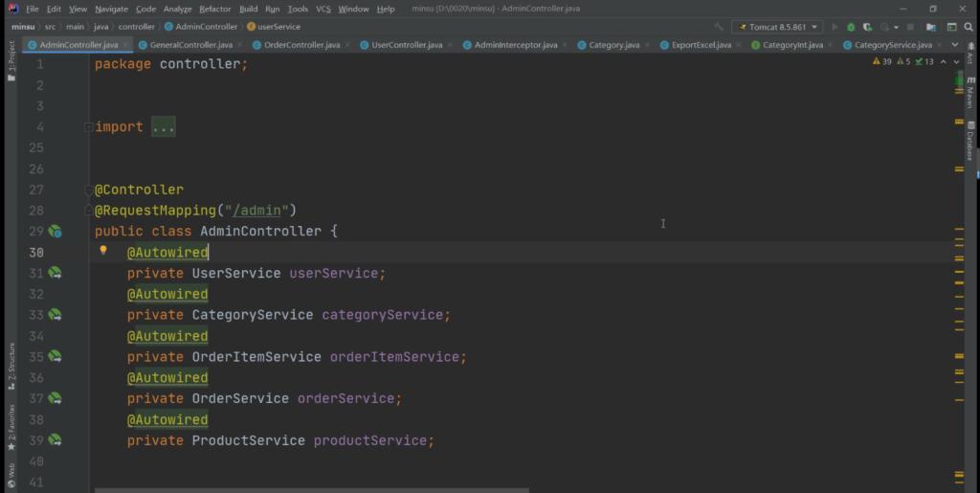The width and height of the screenshot is (980, 493).
Task: Click autowired gutter icon beside userService line
Action: [56, 274]
